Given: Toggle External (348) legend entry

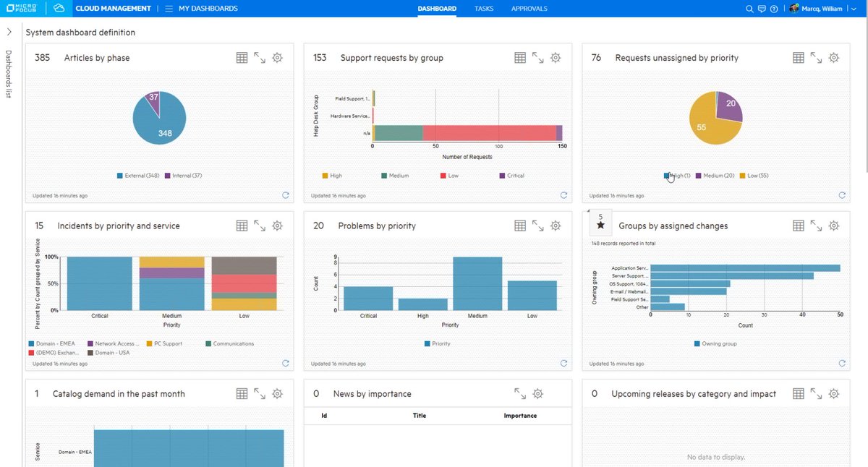Looking at the screenshot, I should [138, 176].
